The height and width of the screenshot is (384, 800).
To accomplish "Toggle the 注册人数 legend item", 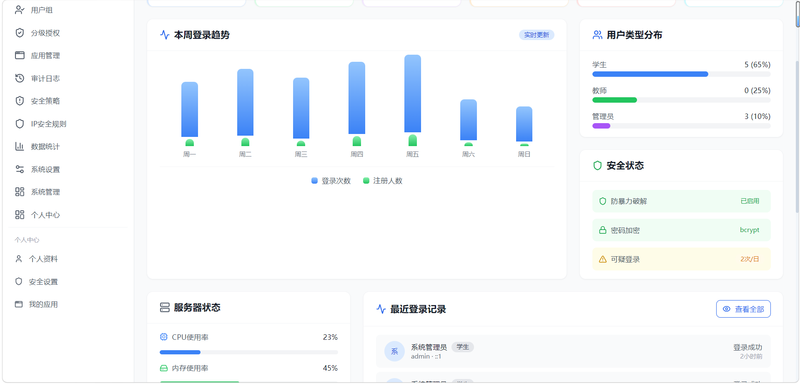I will point(383,181).
